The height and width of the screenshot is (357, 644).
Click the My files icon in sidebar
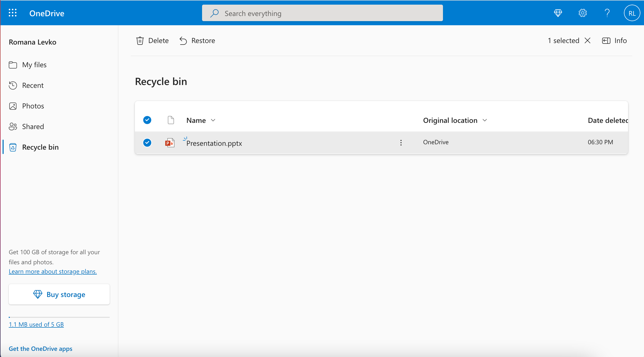click(13, 65)
